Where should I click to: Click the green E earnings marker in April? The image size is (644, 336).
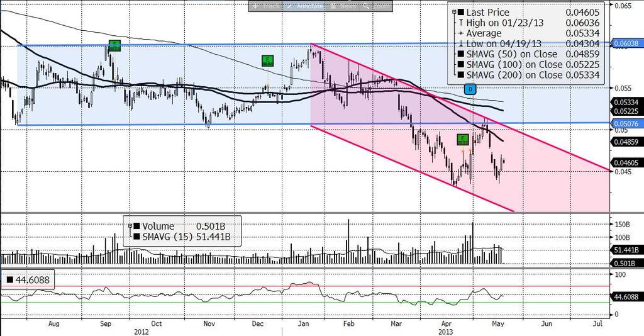pyautogui.click(x=463, y=139)
